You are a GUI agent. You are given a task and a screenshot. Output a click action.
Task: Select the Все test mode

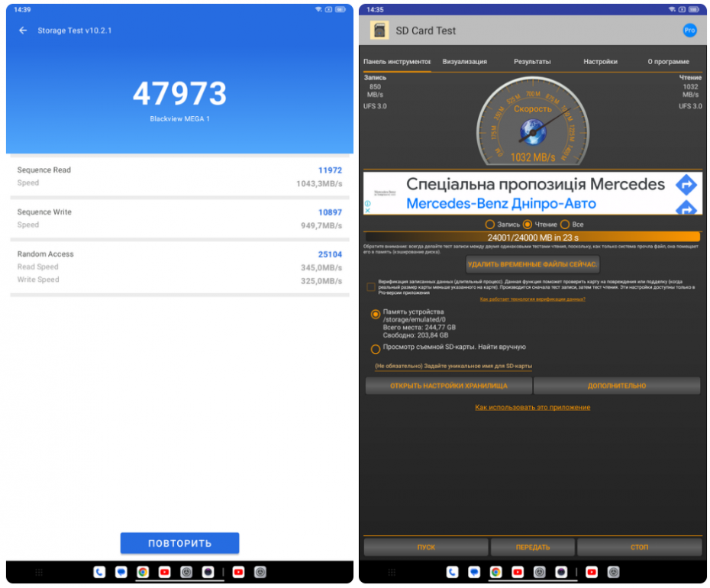pos(565,225)
